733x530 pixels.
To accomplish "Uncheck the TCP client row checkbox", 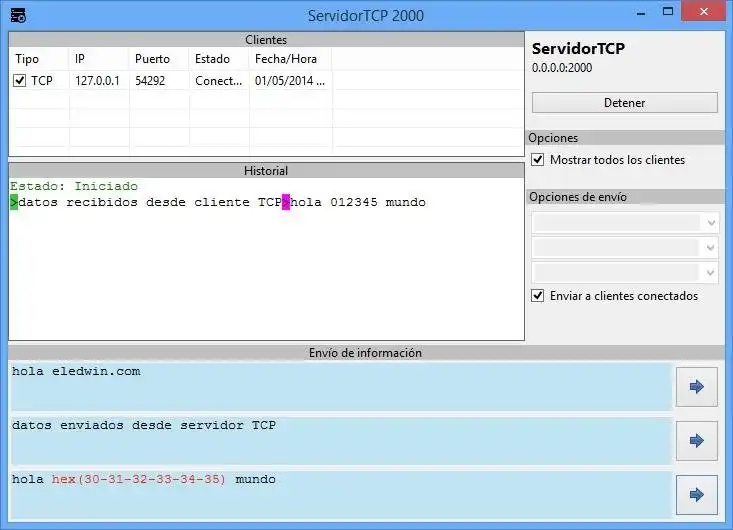I will click(19, 80).
